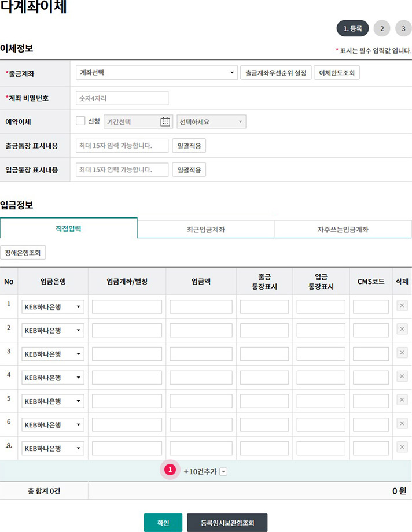412x532 pixels.
Task: Go to step 2 circle indicator
Action: [381, 28]
